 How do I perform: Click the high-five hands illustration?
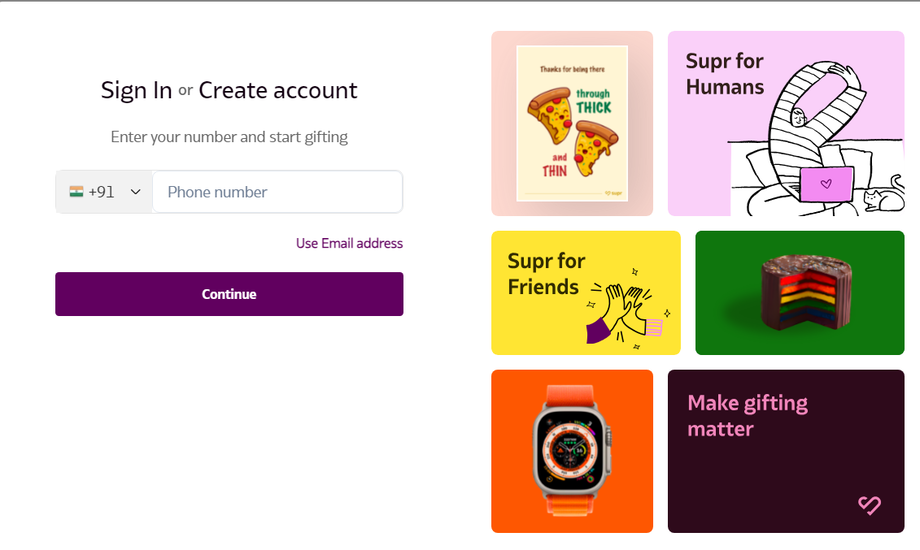[625, 306]
